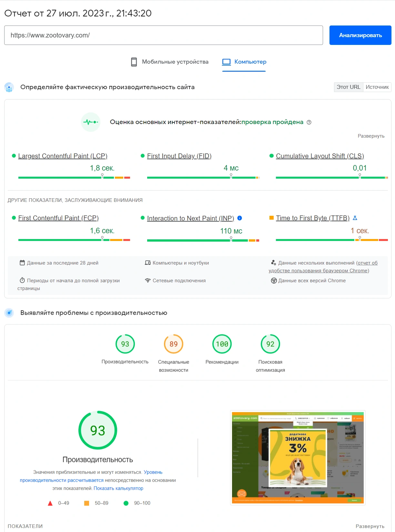Open the Largest Contentful Paint (LCP) link
The image size is (395, 532).
pyautogui.click(x=63, y=156)
